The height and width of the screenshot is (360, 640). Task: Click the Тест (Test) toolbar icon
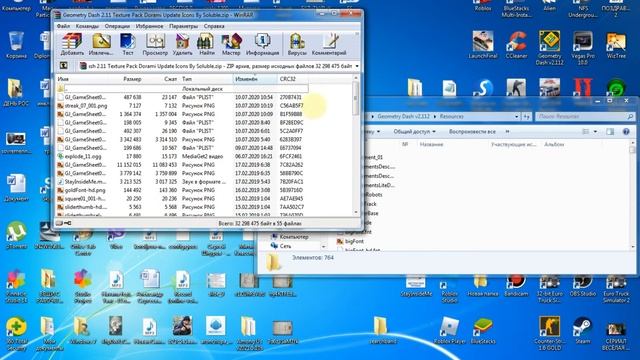[x=128, y=44]
